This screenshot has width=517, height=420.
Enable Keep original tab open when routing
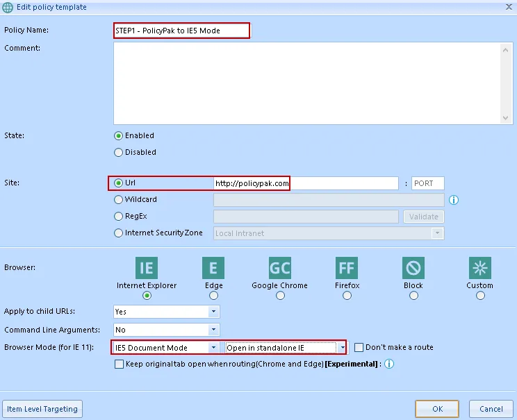[119, 364]
